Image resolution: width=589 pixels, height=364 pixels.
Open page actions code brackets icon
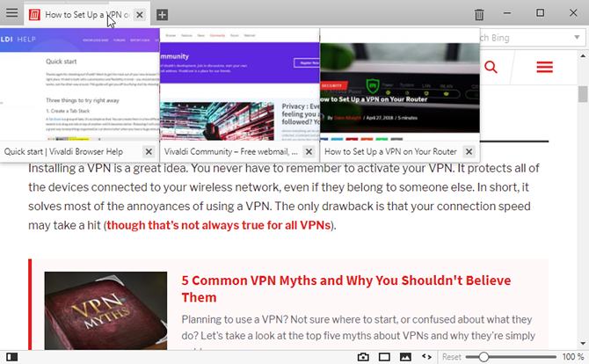point(426,357)
